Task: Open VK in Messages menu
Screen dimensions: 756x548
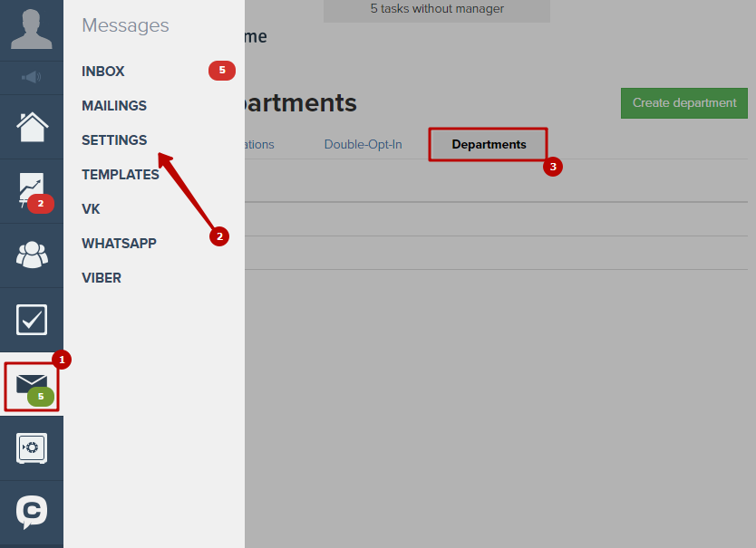Action: coord(92,209)
